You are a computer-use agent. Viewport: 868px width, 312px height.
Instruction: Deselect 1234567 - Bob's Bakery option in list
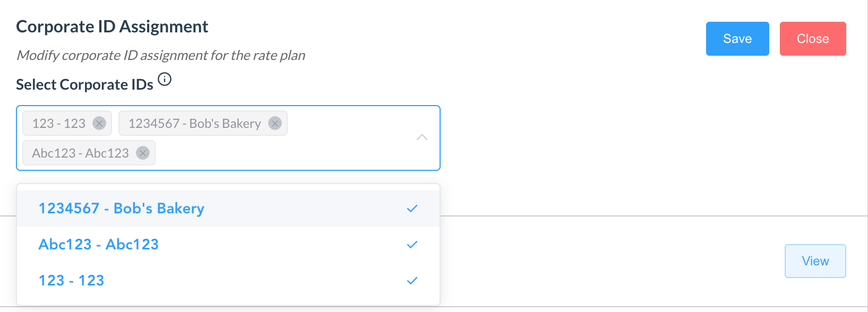click(122, 209)
